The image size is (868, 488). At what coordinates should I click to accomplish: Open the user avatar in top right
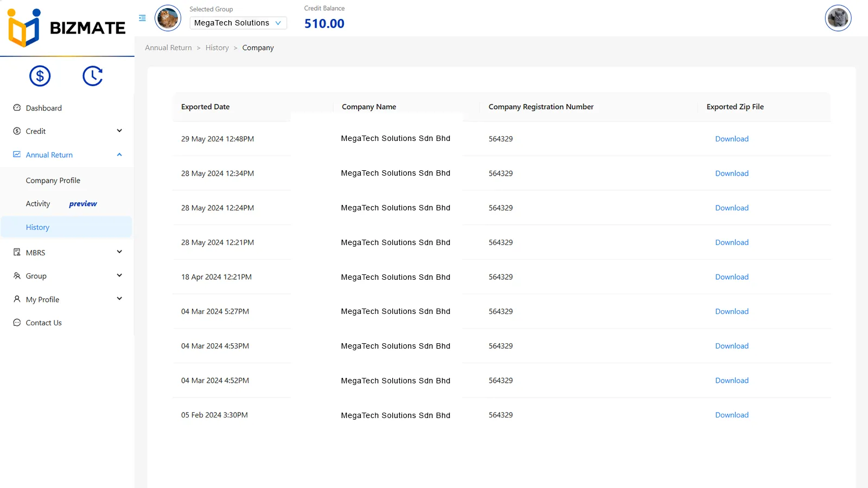tap(838, 18)
